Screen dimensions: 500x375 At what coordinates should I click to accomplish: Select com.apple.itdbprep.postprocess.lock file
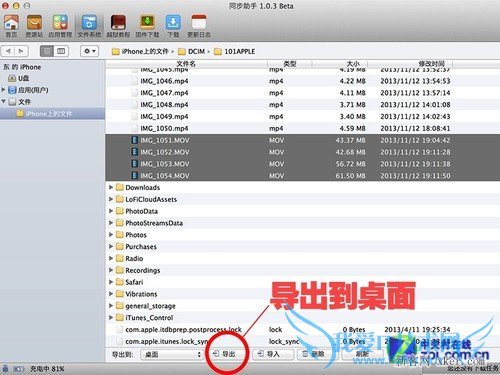pyautogui.click(x=303, y=329)
